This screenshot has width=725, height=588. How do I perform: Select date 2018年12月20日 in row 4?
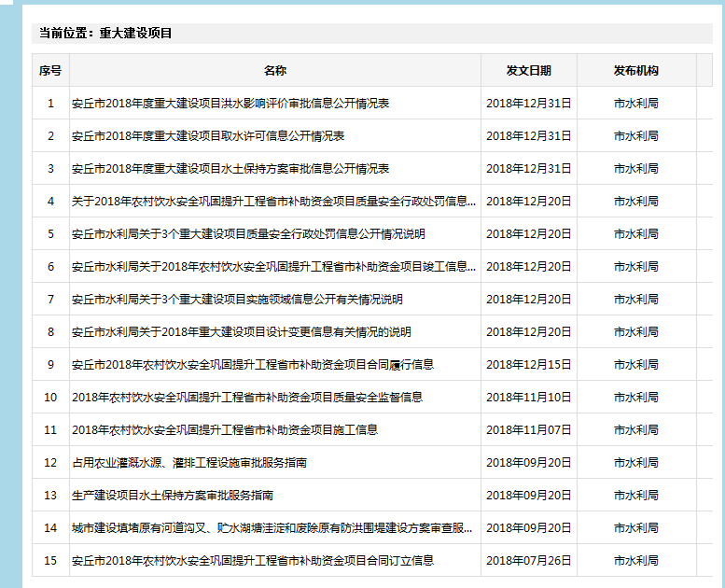point(529,202)
